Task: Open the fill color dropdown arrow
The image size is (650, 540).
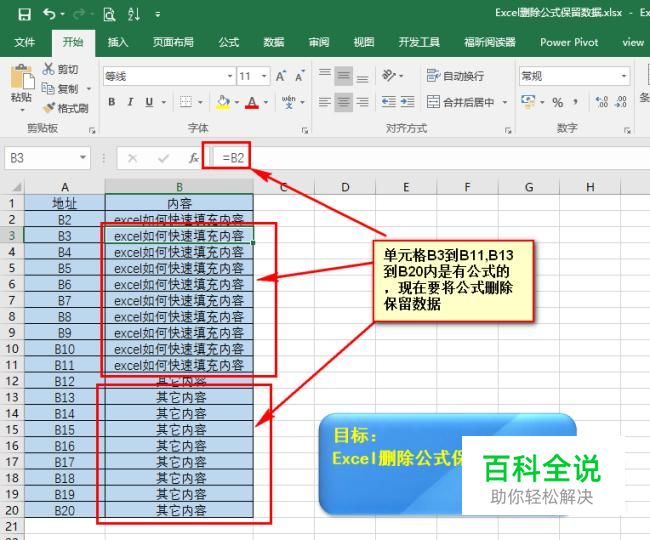Action: point(237,102)
